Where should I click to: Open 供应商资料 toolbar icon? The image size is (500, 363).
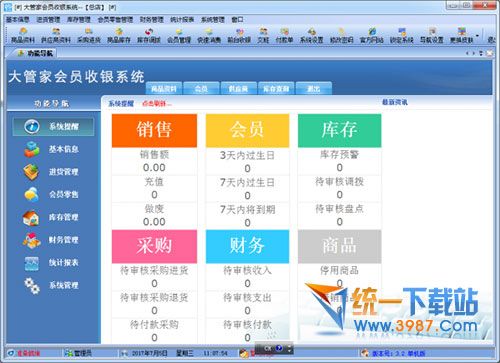[x=56, y=35]
